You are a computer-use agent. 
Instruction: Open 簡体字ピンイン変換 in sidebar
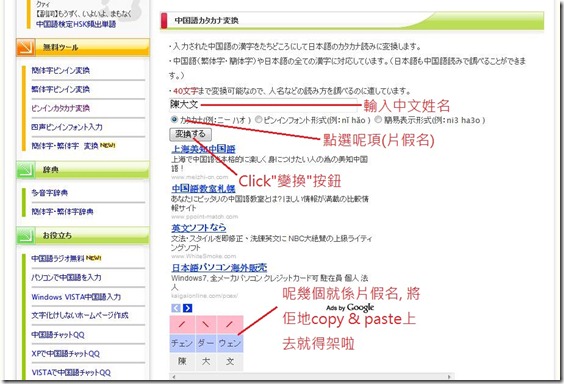(x=60, y=70)
